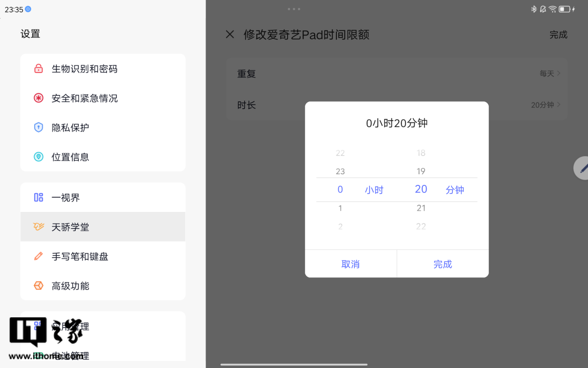Viewport: 588px width, 368px height.
Task: Select minute 19 in the minute picker
Action: (421, 171)
